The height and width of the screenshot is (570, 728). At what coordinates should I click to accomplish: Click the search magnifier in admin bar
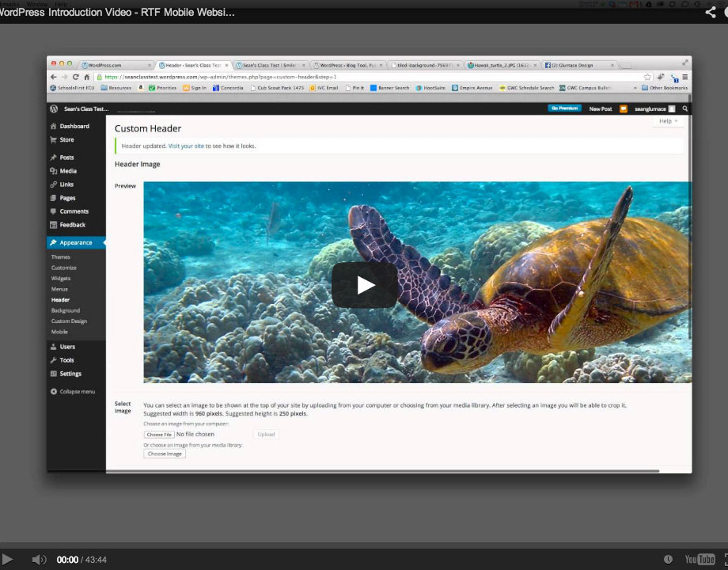click(684, 108)
